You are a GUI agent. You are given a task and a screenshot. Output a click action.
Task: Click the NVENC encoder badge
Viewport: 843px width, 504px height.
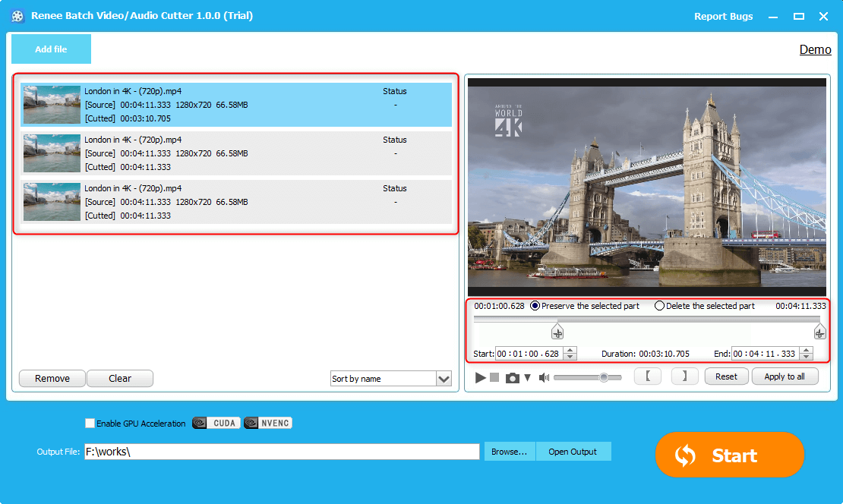pos(268,423)
